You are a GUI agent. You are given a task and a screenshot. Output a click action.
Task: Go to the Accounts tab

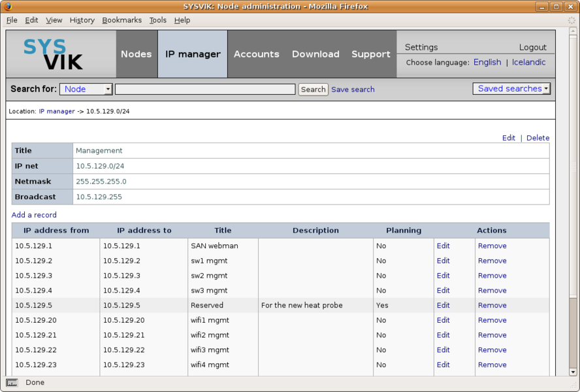click(256, 54)
